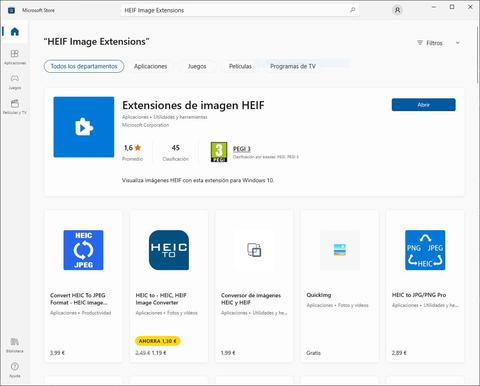Select the Aplicaciones filter tab
This screenshot has width=480, height=386.
pyautogui.click(x=150, y=66)
